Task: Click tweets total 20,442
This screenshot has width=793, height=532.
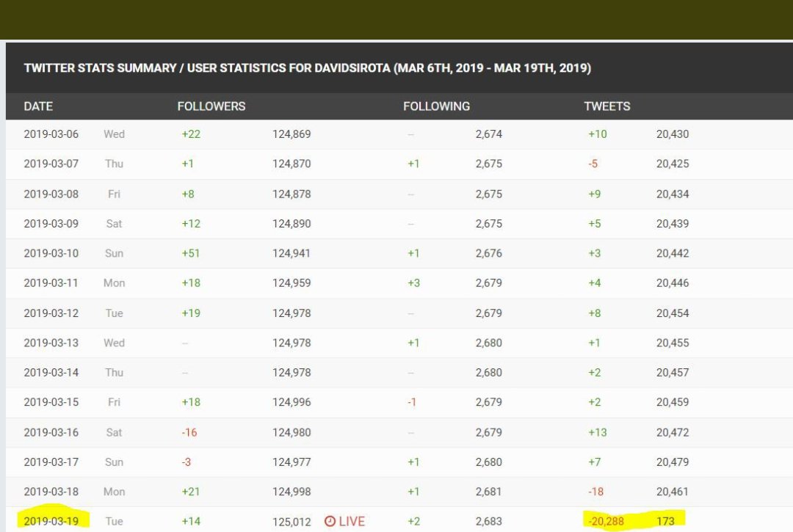Action: click(x=673, y=253)
